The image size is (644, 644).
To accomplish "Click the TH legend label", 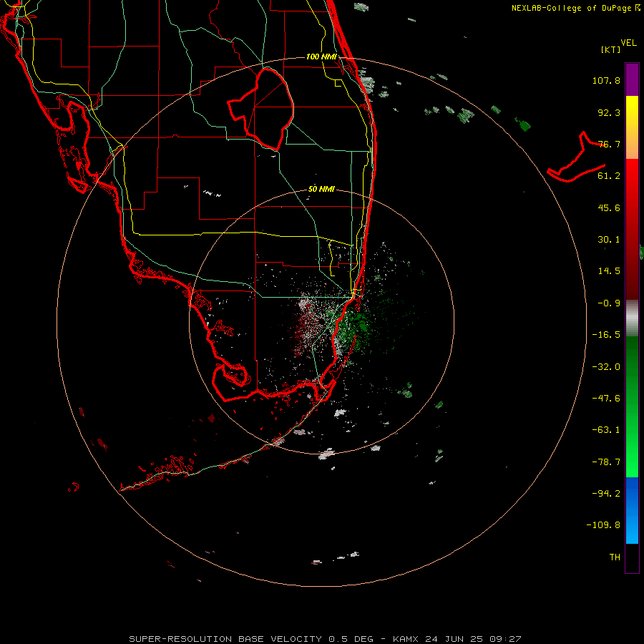I will pos(615,557).
